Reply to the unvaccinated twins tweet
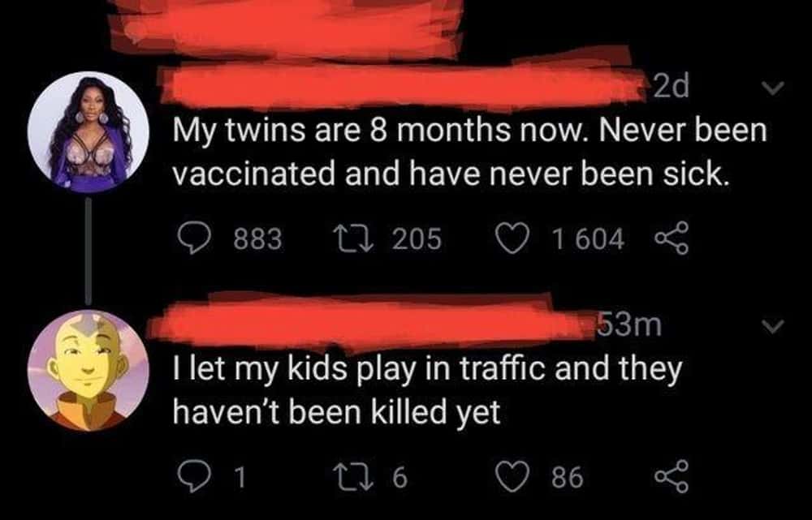Viewport: 812px width, 520px height. pos(190,239)
